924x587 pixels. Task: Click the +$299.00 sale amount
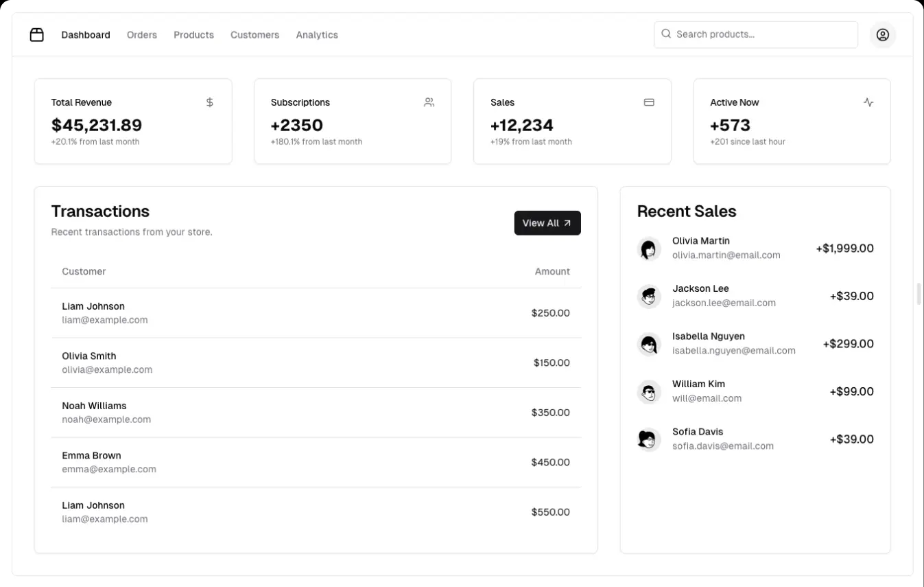pos(848,344)
